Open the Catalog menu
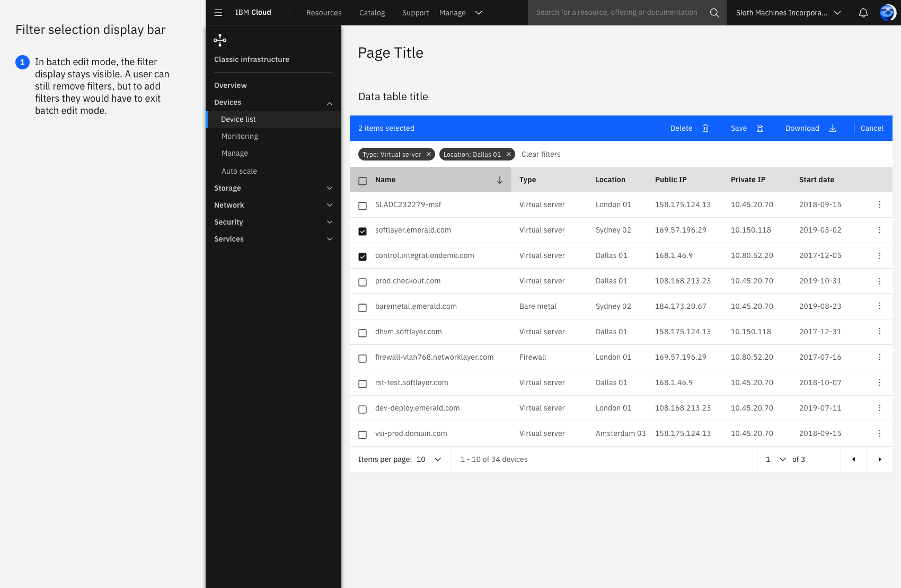Viewport: 901px width, 588px height. (372, 13)
